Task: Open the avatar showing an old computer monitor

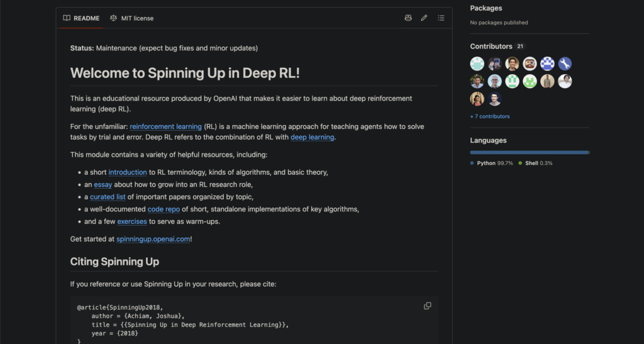Action: [494, 64]
